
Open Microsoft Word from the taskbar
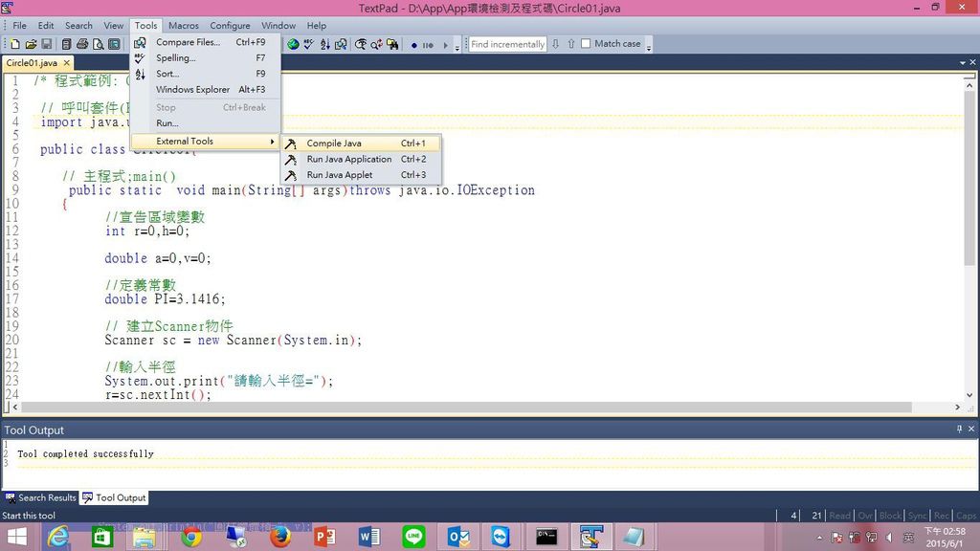pos(368,537)
